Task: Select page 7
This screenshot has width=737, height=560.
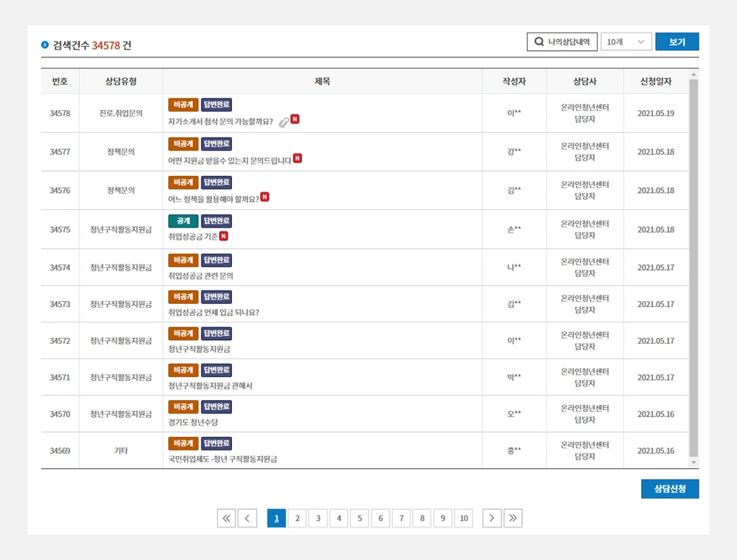Action: point(402,518)
